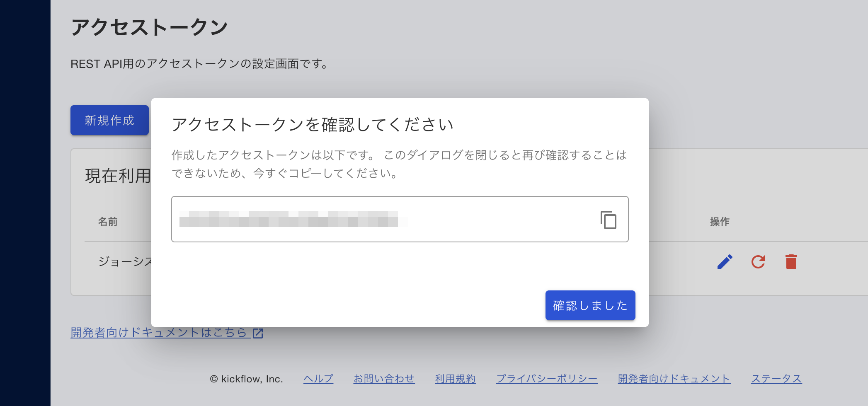Open the お問い合わせ footer link

click(384, 379)
